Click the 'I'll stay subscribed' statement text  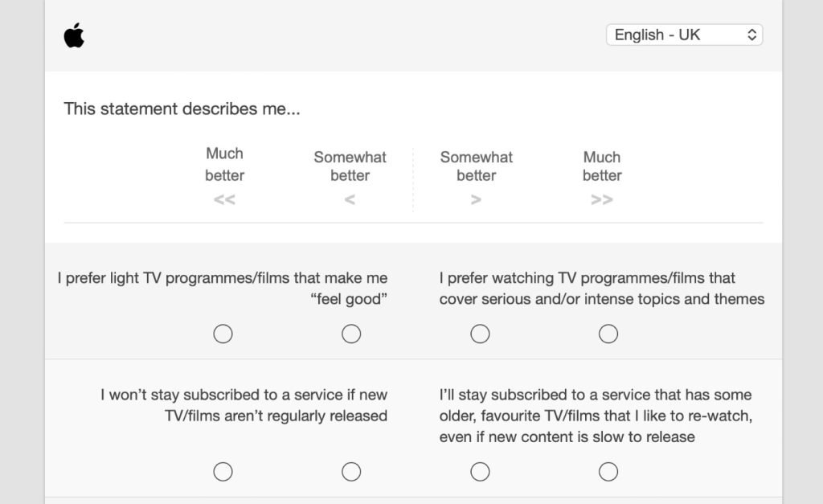click(x=596, y=416)
